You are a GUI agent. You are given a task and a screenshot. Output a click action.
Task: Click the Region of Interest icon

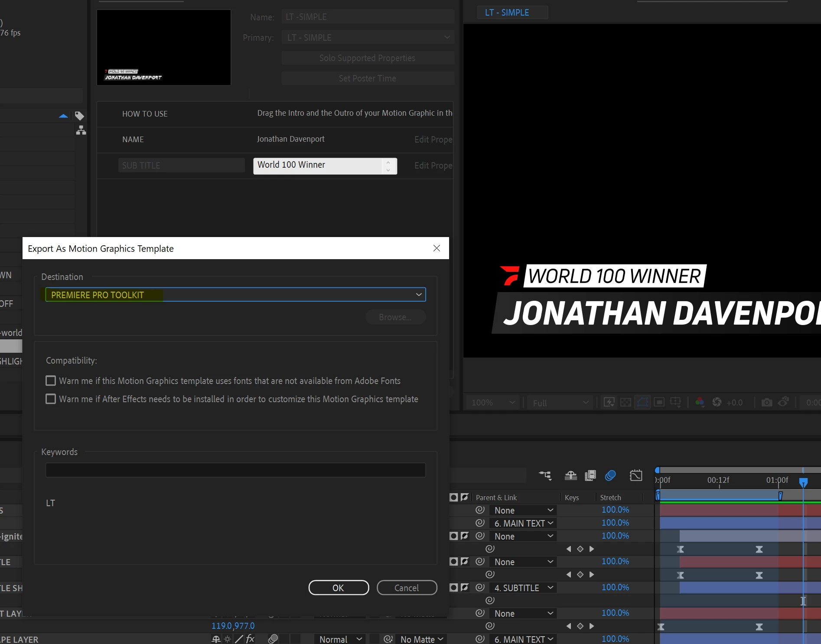coord(659,403)
